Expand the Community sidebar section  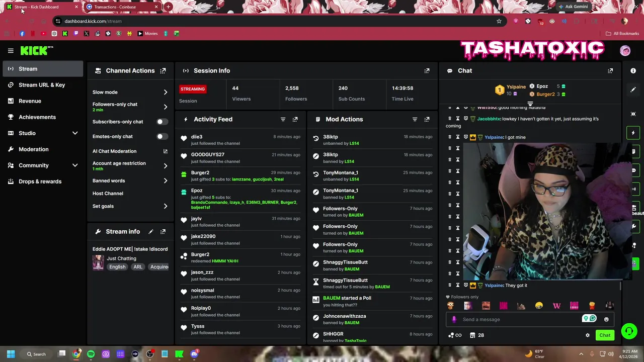point(75,165)
